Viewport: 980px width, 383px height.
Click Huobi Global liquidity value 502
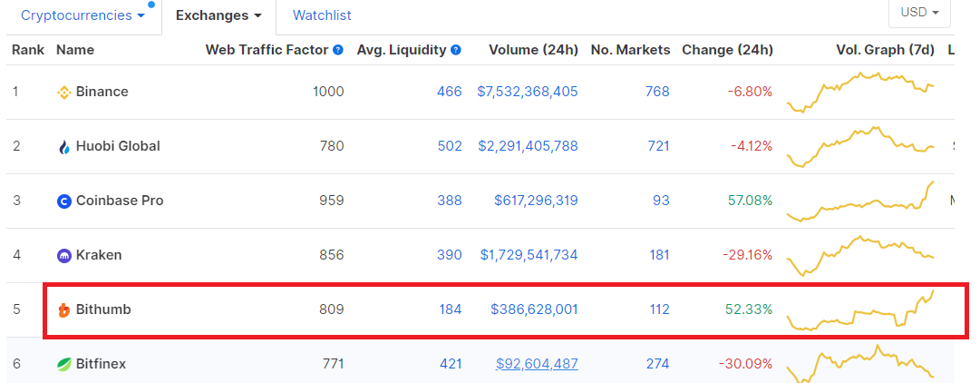(x=450, y=146)
